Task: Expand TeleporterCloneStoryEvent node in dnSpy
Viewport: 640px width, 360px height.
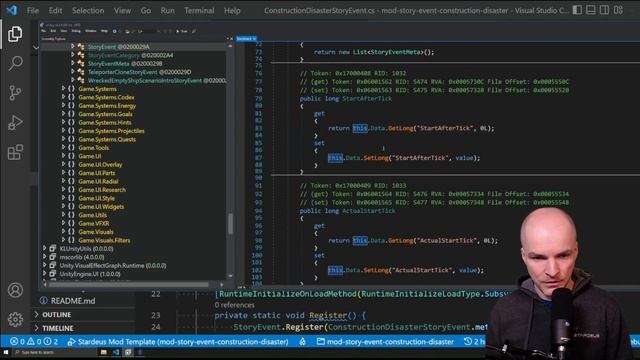Action: (73, 72)
